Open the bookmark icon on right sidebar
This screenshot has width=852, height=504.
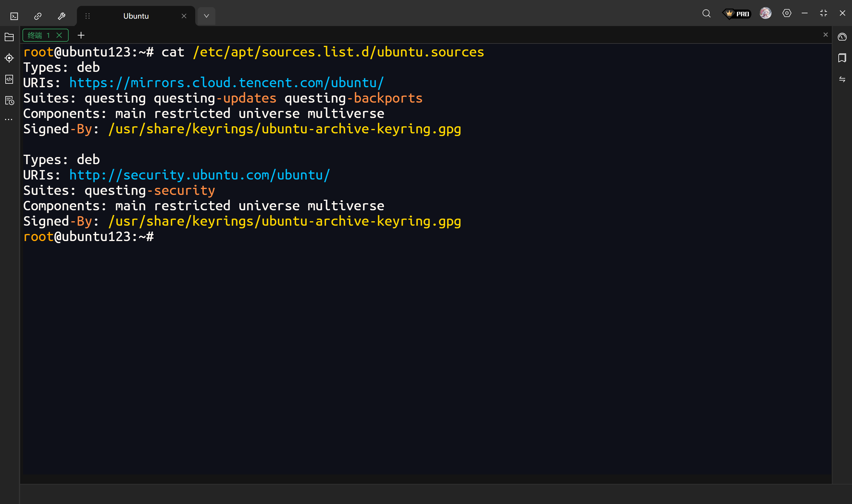(x=842, y=58)
